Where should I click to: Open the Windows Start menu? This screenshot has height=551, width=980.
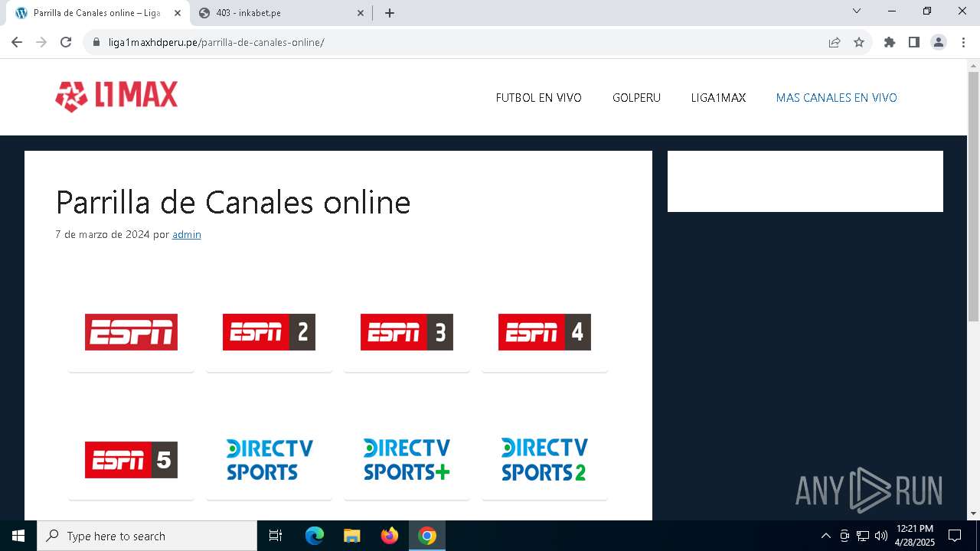18,536
